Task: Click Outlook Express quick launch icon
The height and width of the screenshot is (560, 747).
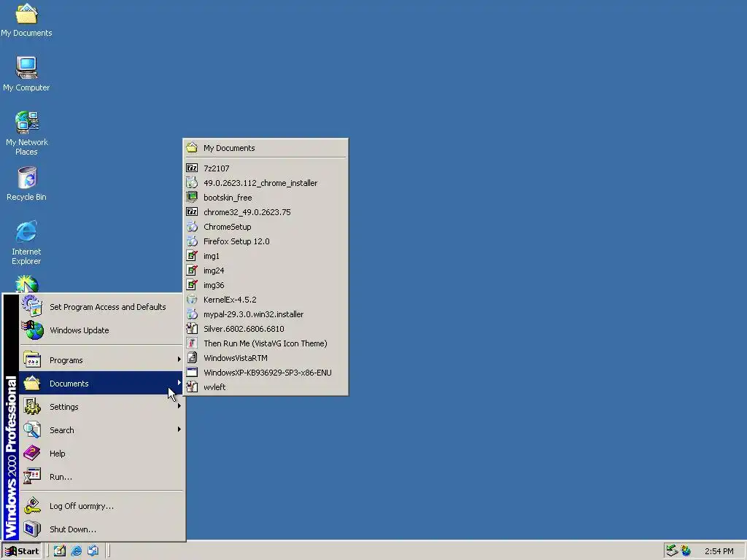Action: pos(93,551)
